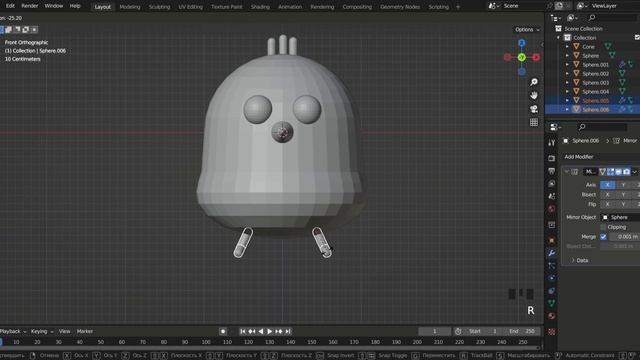
Task: Jump to the timeline start frame
Action: [242, 331]
